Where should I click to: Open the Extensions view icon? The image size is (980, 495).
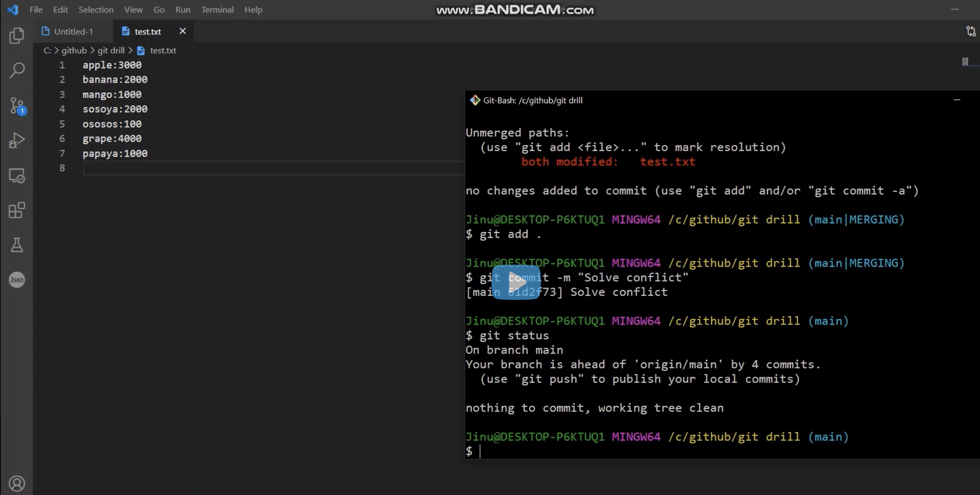point(17,210)
